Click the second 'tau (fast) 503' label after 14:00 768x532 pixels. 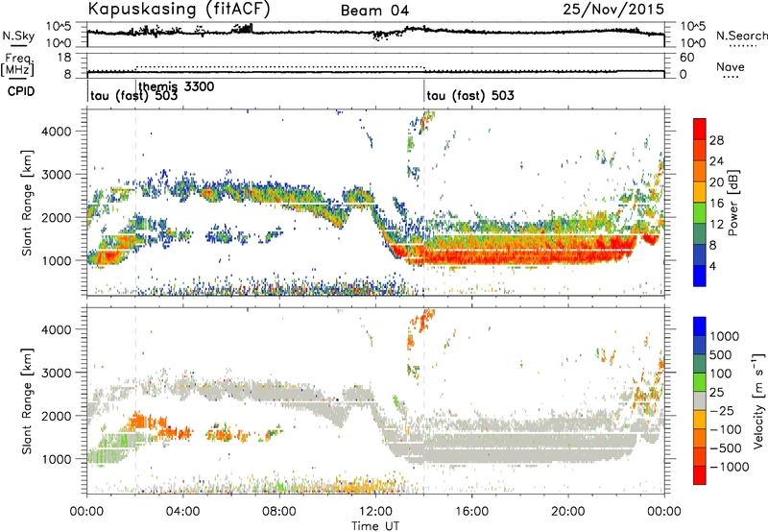point(470,95)
